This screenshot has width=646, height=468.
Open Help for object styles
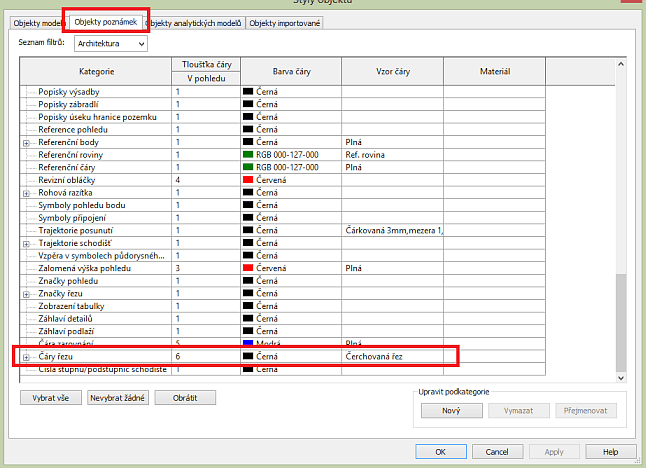610,452
